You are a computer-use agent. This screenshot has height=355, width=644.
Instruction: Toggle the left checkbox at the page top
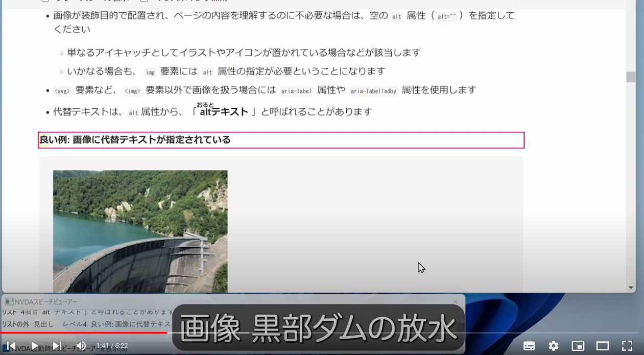[x=46, y=2]
